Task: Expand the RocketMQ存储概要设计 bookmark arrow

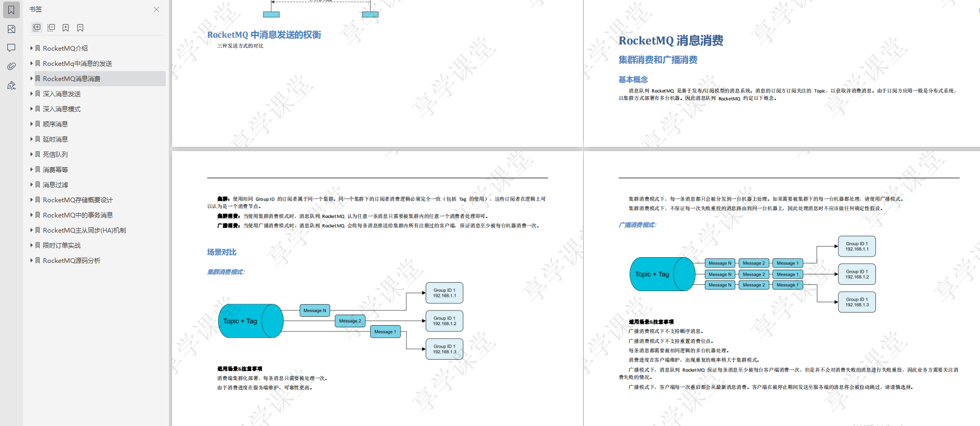Action: [31, 200]
